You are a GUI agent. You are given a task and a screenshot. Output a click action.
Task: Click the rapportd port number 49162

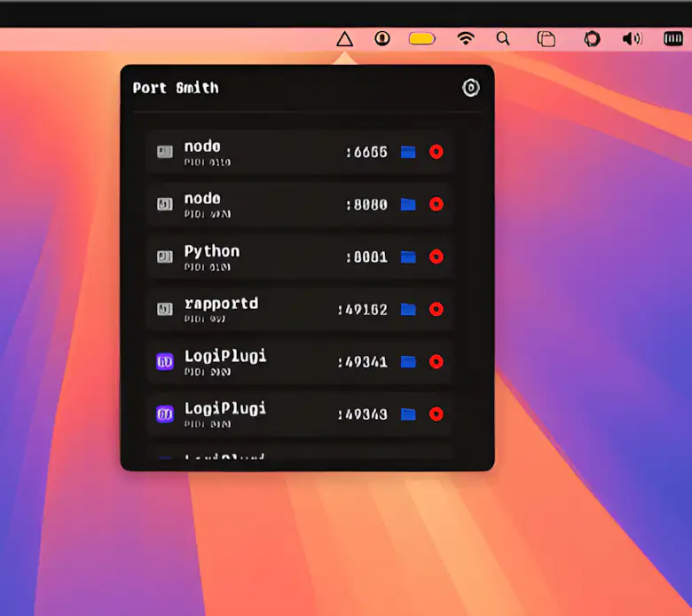click(x=362, y=310)
